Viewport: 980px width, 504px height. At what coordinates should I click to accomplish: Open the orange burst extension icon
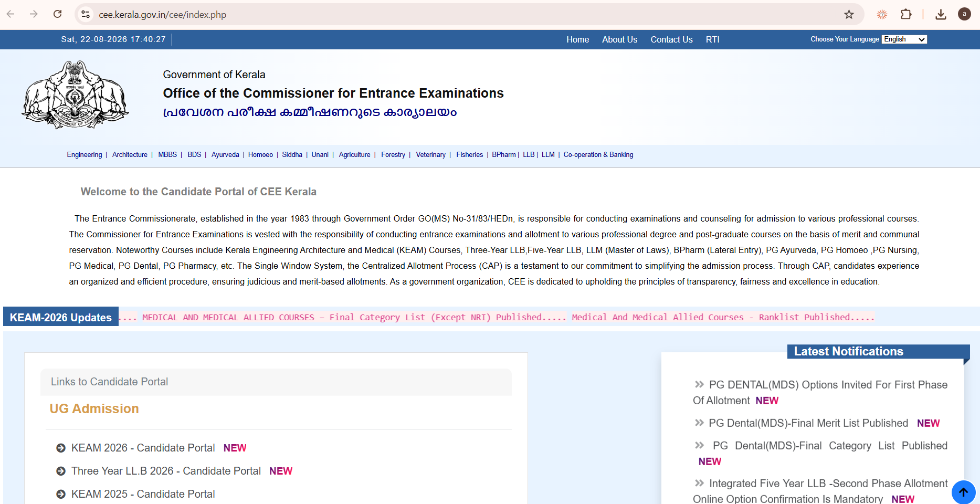click(882, 14)
